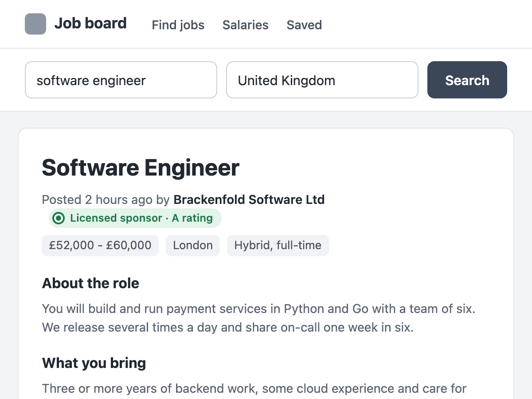Click the Licensed sponsor A rating badge
The width and height of the screenshot is (532, 399).
tap(135, 218)
